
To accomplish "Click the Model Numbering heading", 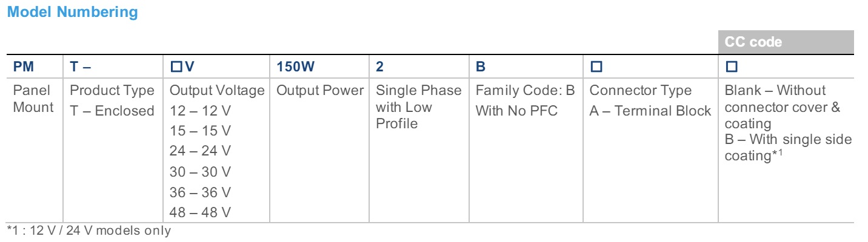I will 72,12.
